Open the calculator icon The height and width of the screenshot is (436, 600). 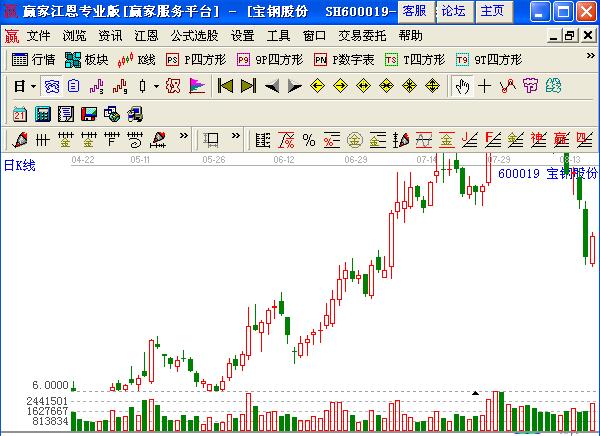tap(42, 113)
